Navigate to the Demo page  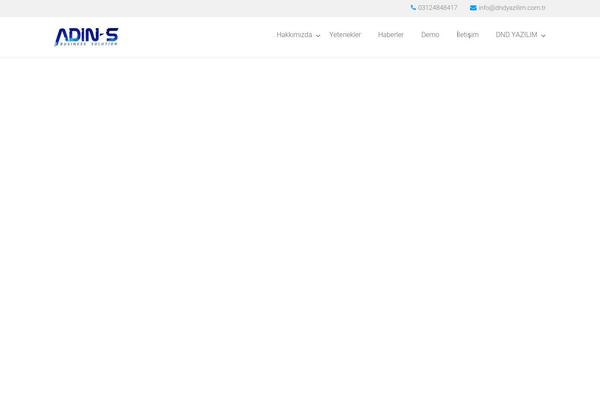pyautogui.click(x=430, y=35)
